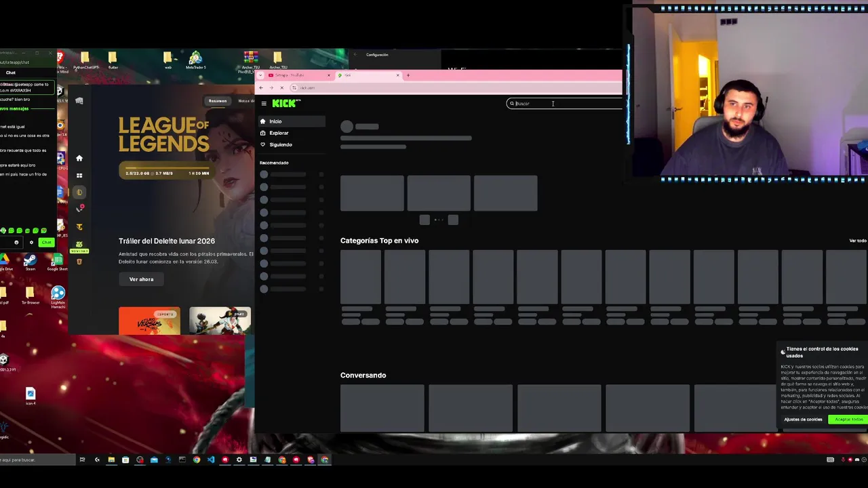The width and height of the screenshot is (868, 488).
Task: Open Settings gear on the taskbar
Action: click(x=239, y=460)
